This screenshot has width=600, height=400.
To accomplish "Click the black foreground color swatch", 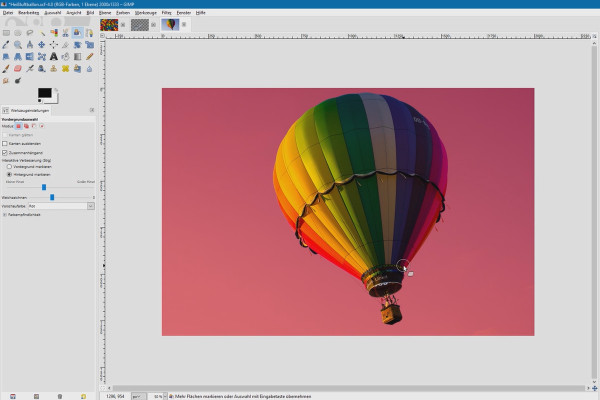I will coord(44,93).
